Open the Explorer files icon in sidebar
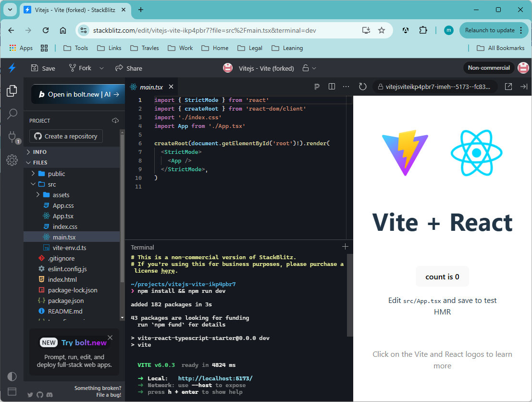The height and width of the screenshot is (402, 532). 12,91
